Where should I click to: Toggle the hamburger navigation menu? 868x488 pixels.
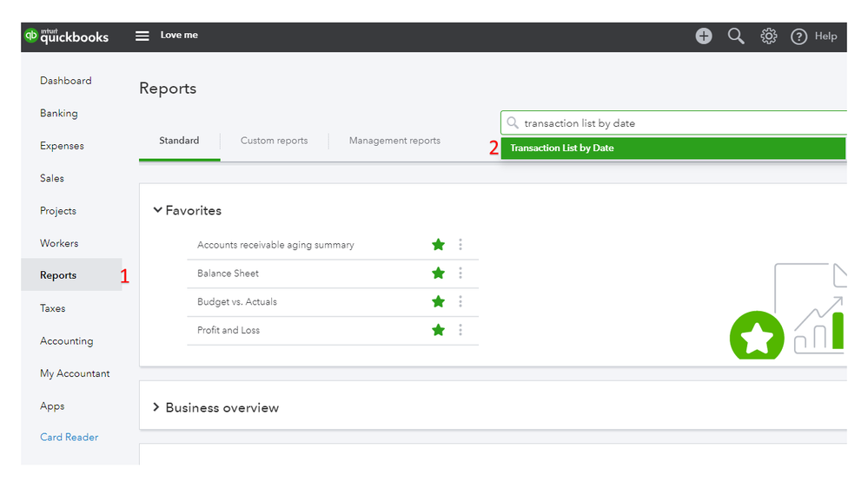tap(142, 36)
